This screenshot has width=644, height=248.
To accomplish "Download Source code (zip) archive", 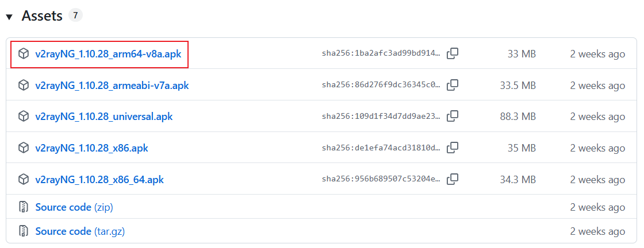I will click(74, 207).
